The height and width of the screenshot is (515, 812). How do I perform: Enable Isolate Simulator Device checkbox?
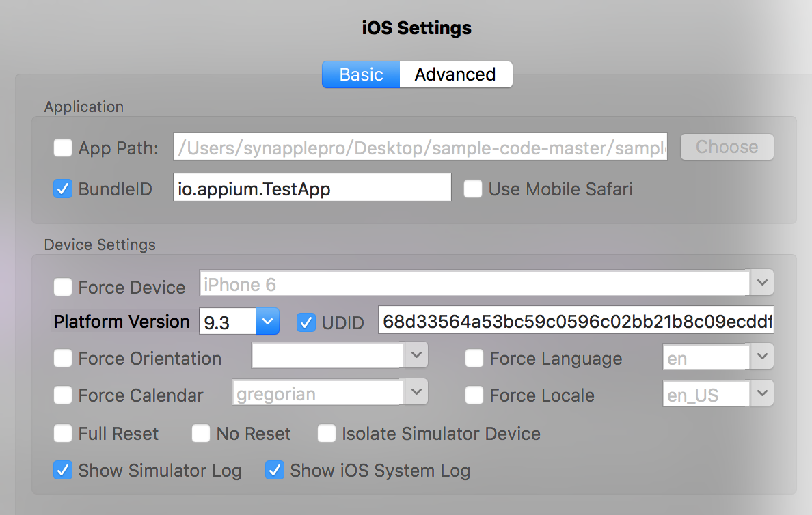click(326, 433)
